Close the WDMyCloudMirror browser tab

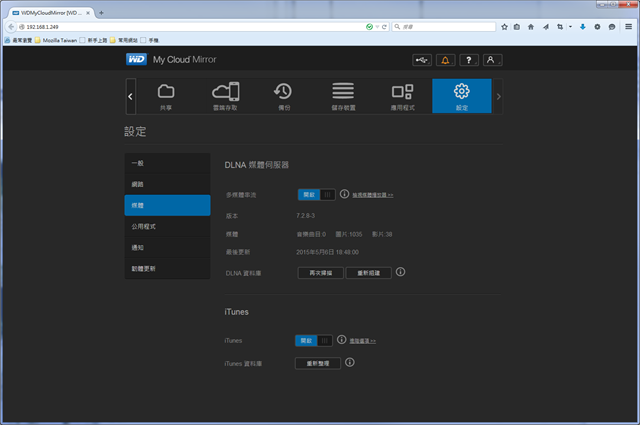click(88, 13)
